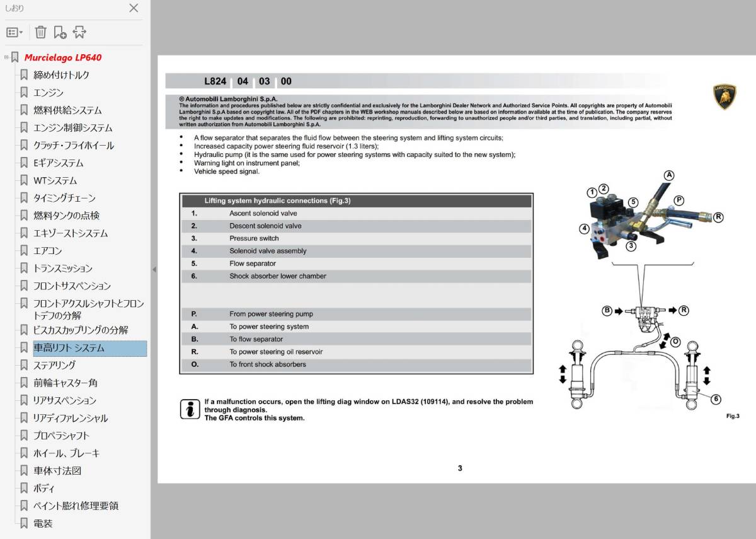
Task: Select the highlighted 車高リフト システム bookmark
Action: [x=90, y=348]
